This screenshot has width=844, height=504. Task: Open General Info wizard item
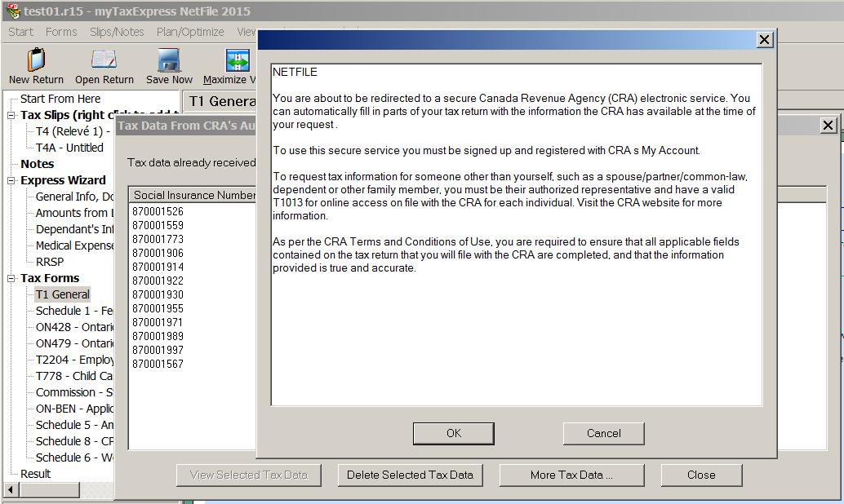tap(74, 197)
